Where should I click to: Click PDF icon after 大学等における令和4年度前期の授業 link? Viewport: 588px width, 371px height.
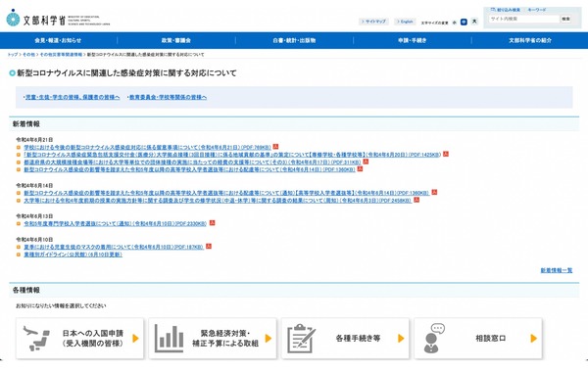[416, 200]
